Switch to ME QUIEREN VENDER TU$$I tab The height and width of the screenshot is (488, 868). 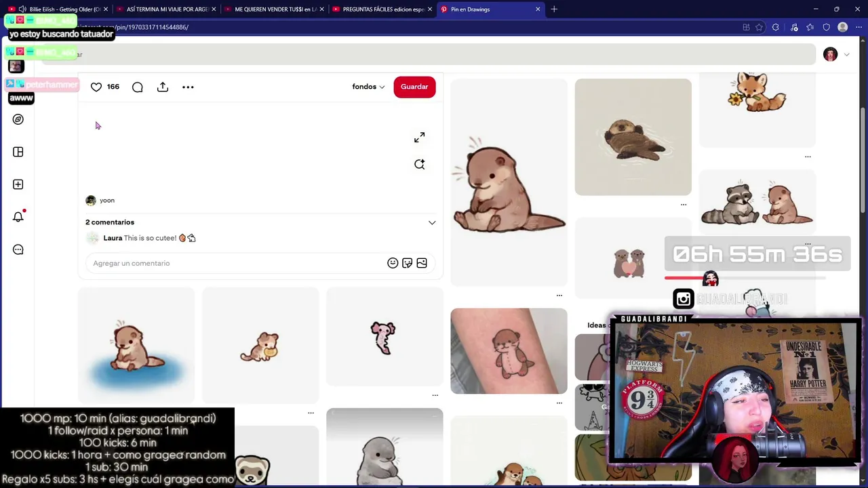(275, 9)
